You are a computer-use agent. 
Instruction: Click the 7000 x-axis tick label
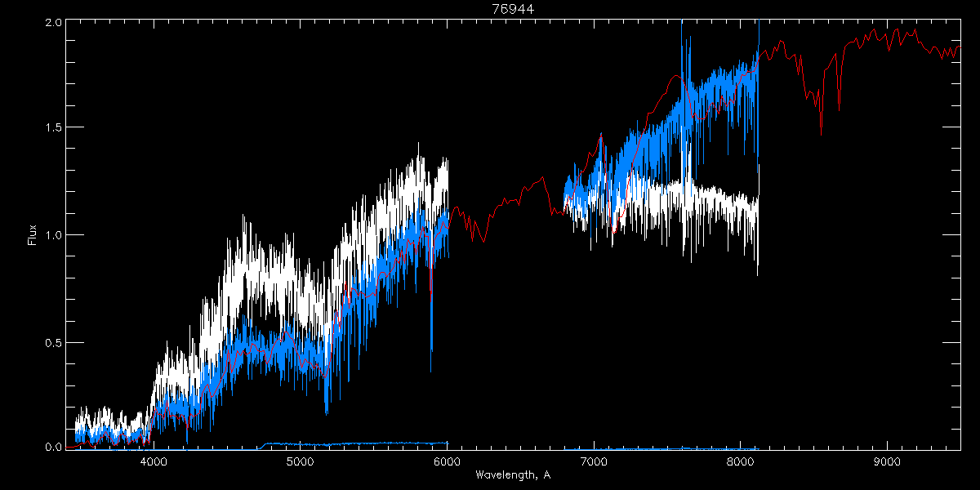(594, 461)
